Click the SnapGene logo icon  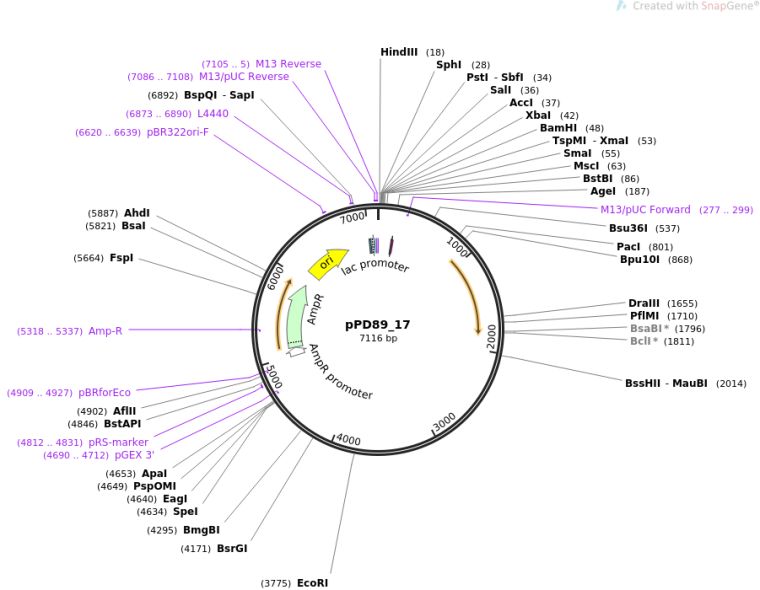pos(621,6)
